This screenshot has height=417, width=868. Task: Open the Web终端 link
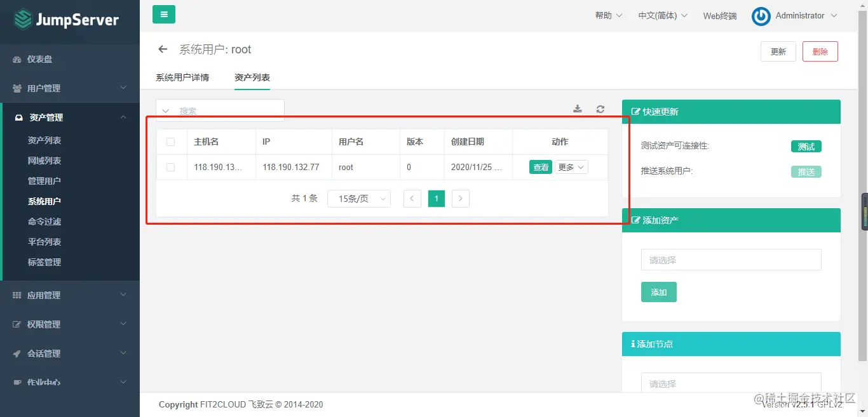(x=719, y=16)
